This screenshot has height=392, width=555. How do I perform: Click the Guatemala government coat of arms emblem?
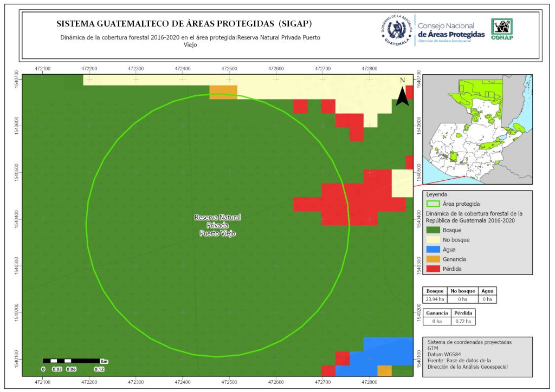[x=397, y=30]
